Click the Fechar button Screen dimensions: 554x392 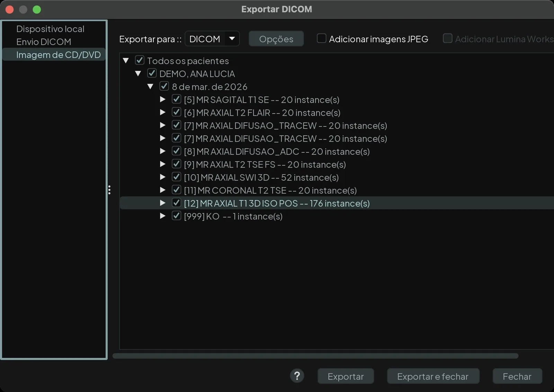click(517, 376)
